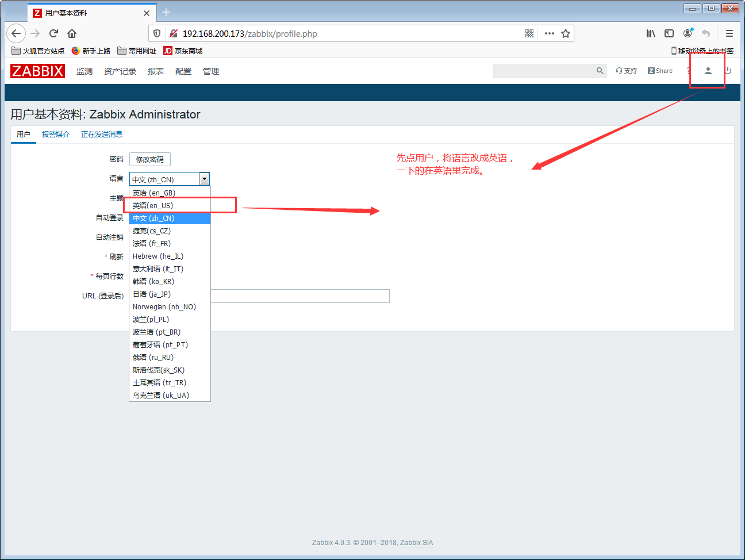Open the 支持 support link
The width and height of the screenshot is (745, 560).
click(627, 71)
